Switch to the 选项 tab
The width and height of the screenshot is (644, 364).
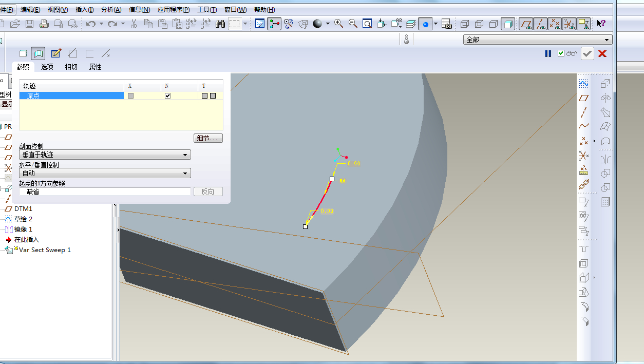47,67
